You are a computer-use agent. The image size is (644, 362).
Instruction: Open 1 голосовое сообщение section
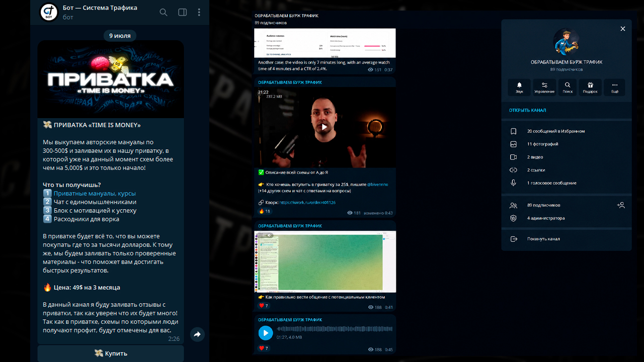(566, 183)
